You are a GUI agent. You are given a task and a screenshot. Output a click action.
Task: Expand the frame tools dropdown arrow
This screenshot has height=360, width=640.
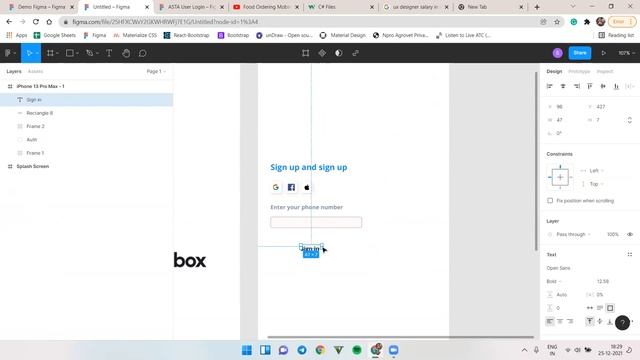tap(57, 53)
